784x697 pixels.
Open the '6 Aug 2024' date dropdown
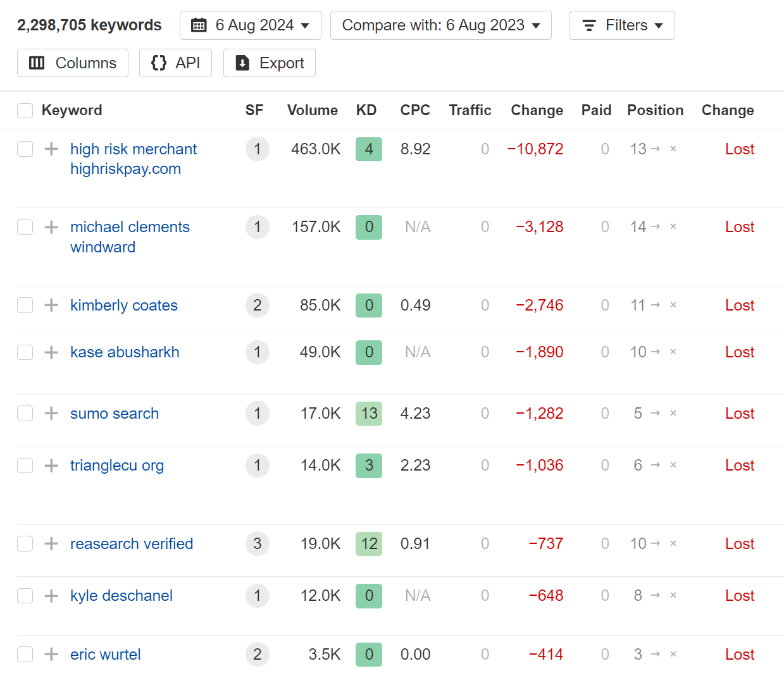(250, 25)
